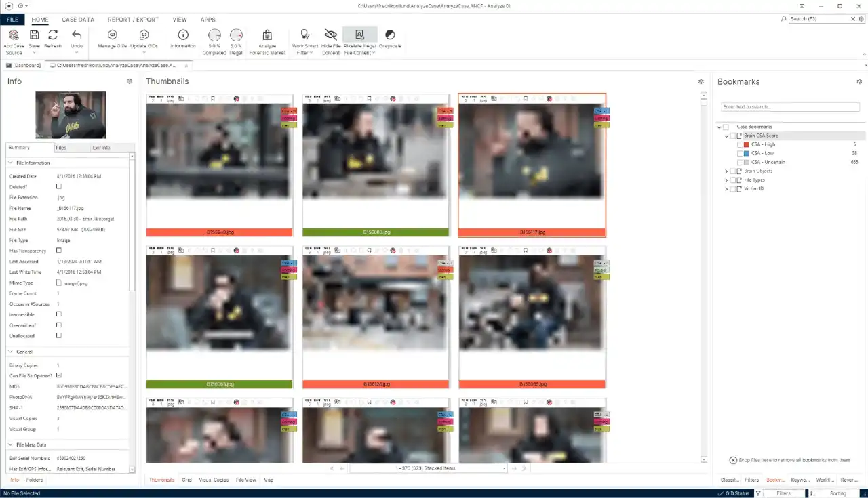Collapse the Brain CSA Score node
Screen dimensions: 868x498
click(726, 136)
